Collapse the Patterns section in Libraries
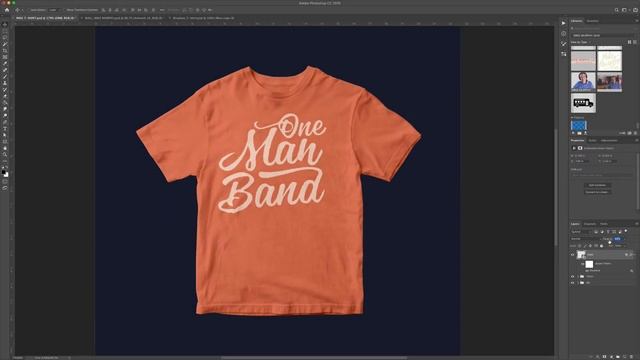 pos(572,118)
